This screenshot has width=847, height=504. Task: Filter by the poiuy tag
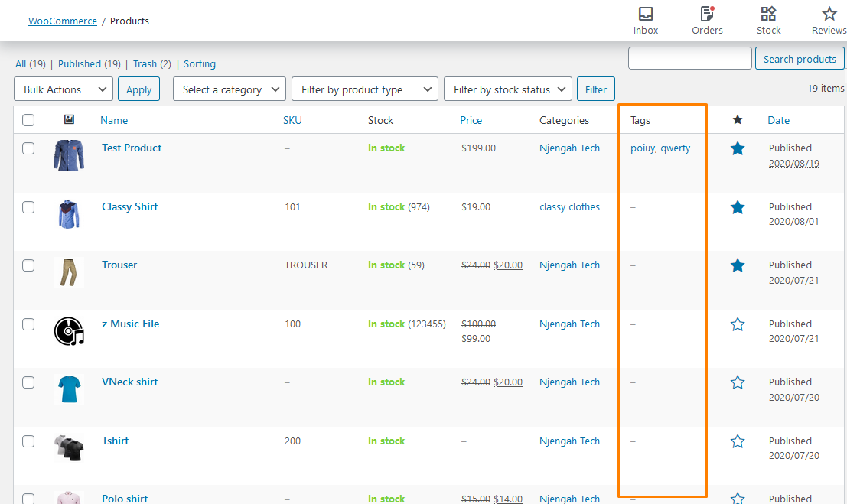pos(642,148)
